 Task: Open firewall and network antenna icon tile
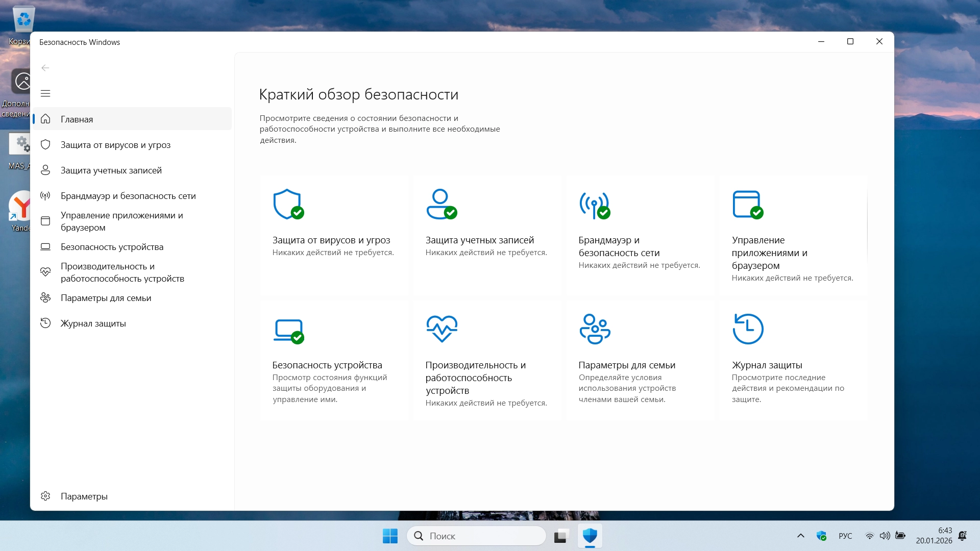coord(594,204)
